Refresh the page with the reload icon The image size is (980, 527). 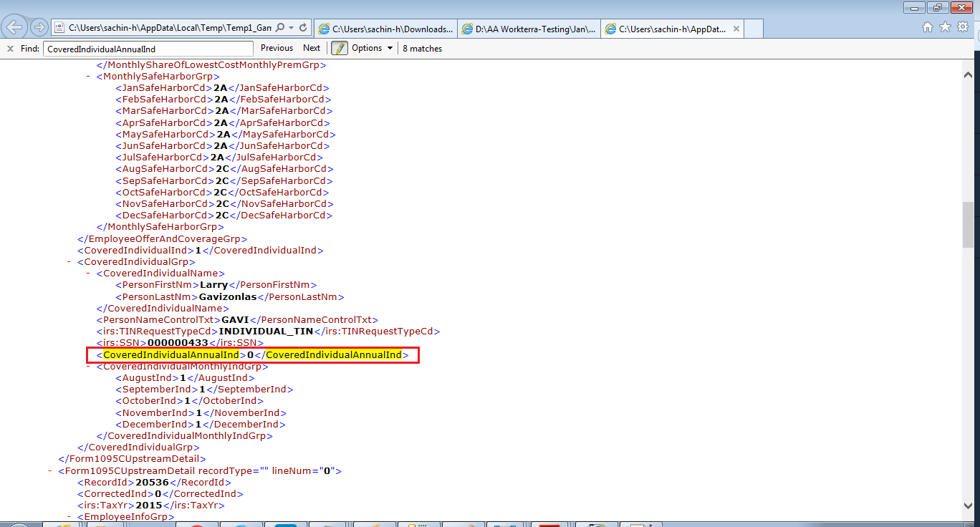(303, 28)
